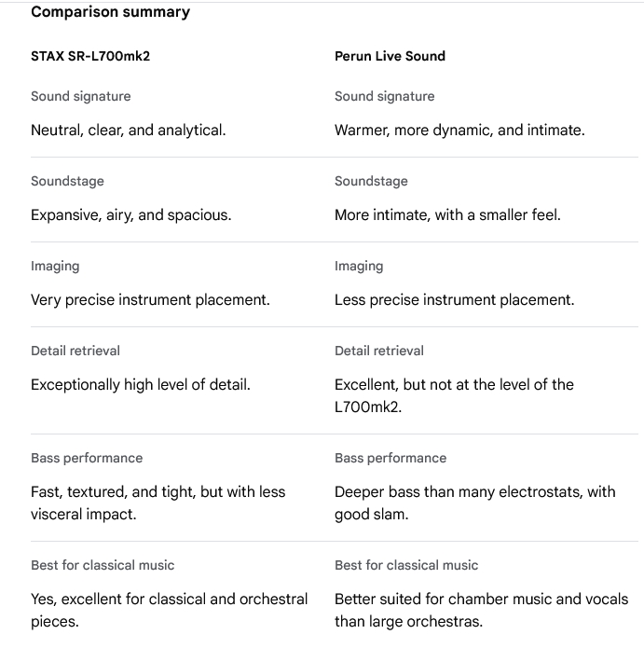
Task: Click 'Yes, excellent for classical and orchestral' text
Action: pyautogui.click(x=169, y=600)
